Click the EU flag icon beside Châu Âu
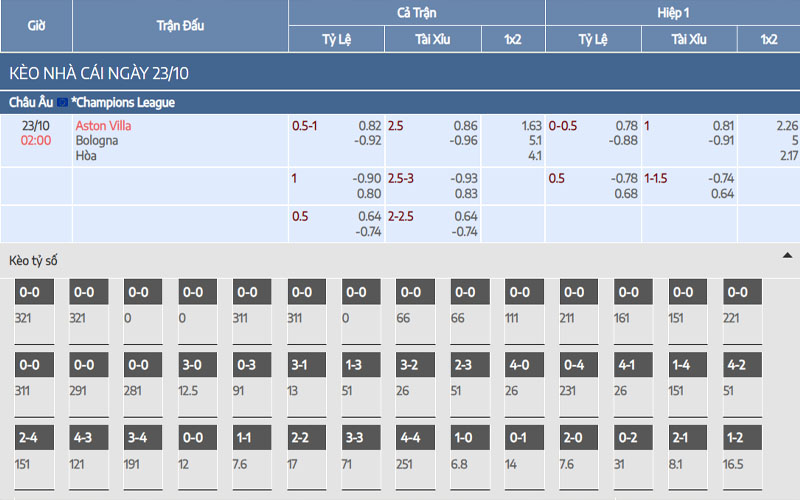Screen dimensions: 800x500 pos(62,102)
